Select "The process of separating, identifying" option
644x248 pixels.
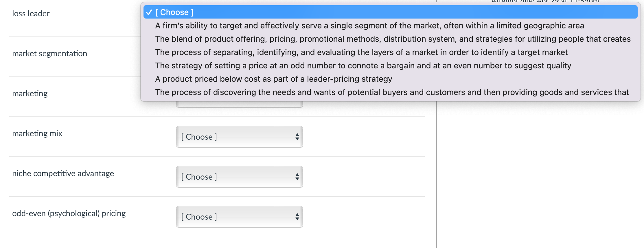(x=361, y=52)
